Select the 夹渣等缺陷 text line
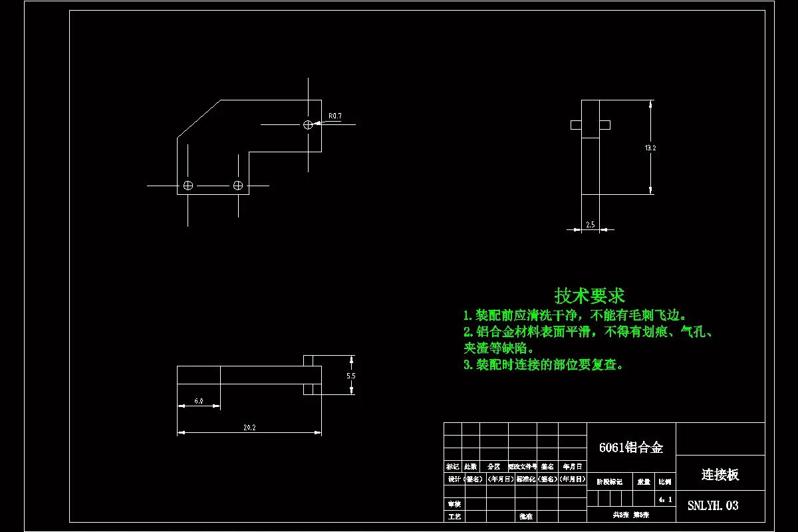The width and height of the screenshot is (798, 532). [499, 348]
